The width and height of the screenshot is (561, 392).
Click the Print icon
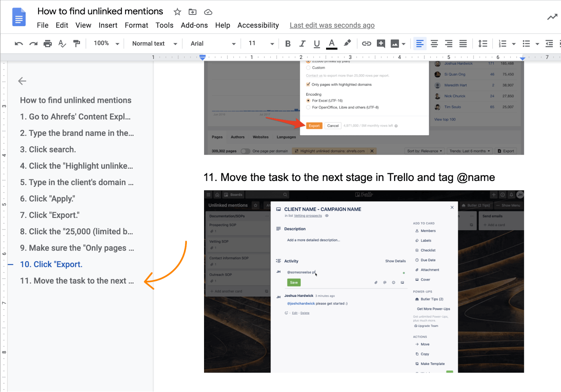pos(48,43)
